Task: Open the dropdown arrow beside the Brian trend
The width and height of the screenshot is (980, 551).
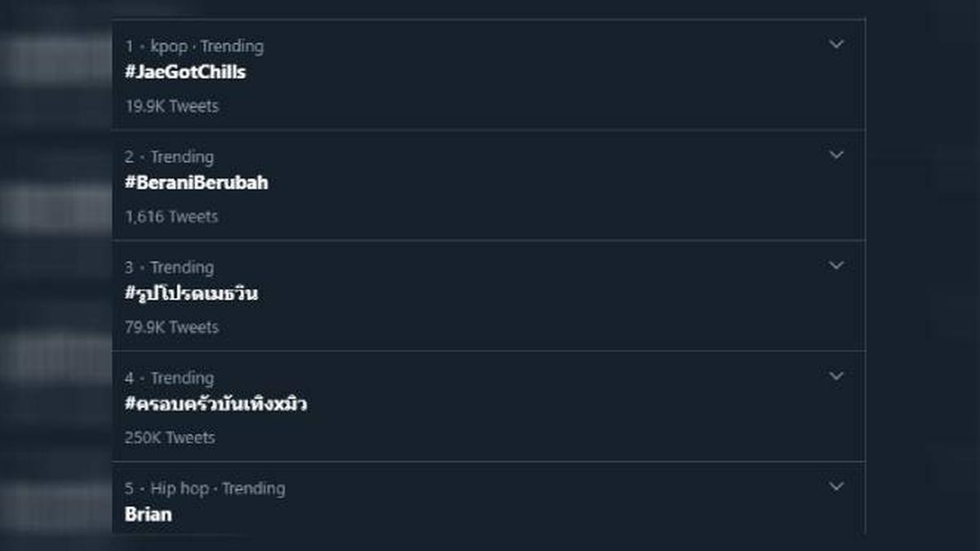Action: [835, 487]
